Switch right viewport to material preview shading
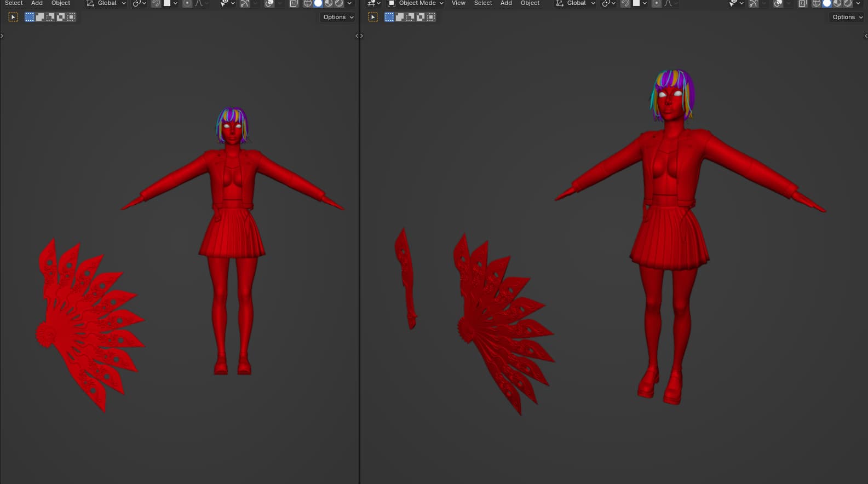Viewport: 868px width, 484px height. click(837, 3)
